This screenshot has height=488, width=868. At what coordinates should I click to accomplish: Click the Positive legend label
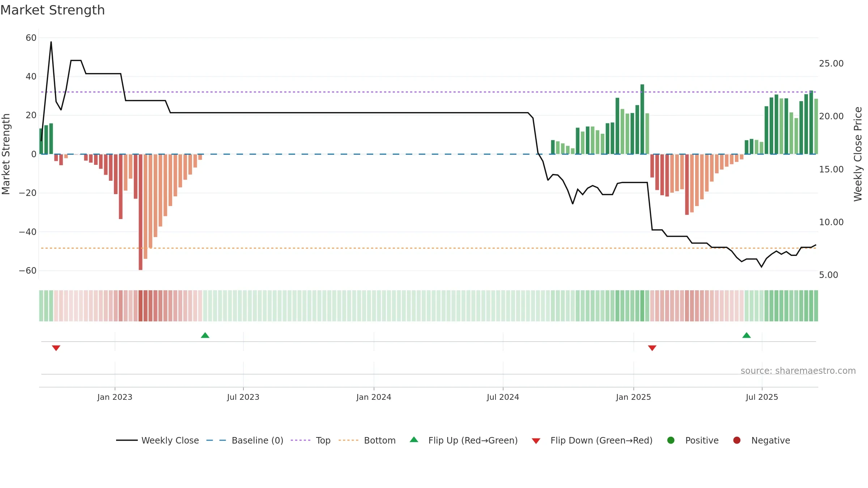tap(702, 440)
